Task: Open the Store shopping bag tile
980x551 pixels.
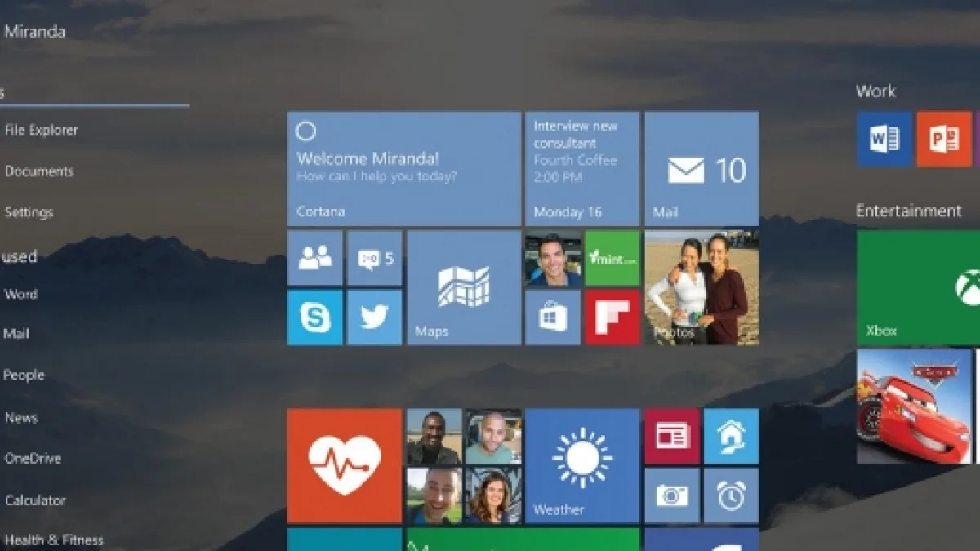Action: [552, 318]
